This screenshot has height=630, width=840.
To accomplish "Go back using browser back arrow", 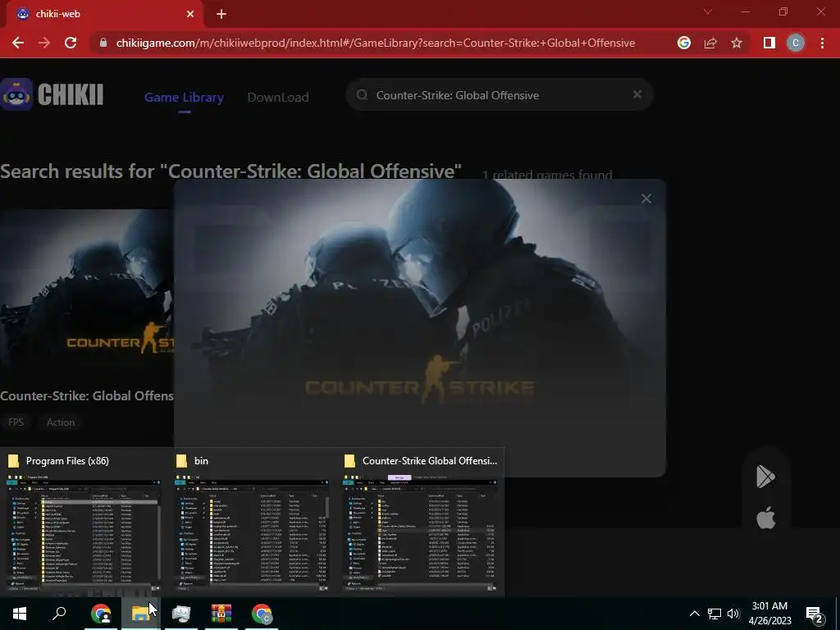I will click(18, 43).
